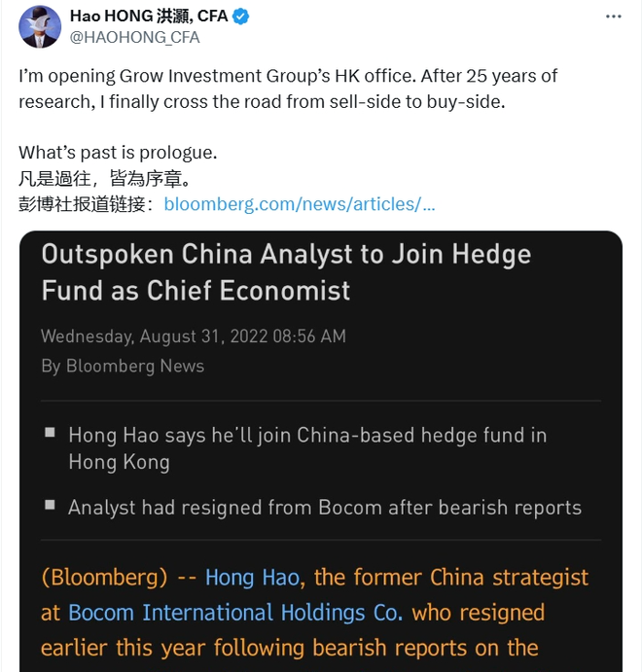Viewport: 642px width, 672px height.
Task: Click the line "What's past is prologue."
Action: pyautogui.click(x=118, y=153)
